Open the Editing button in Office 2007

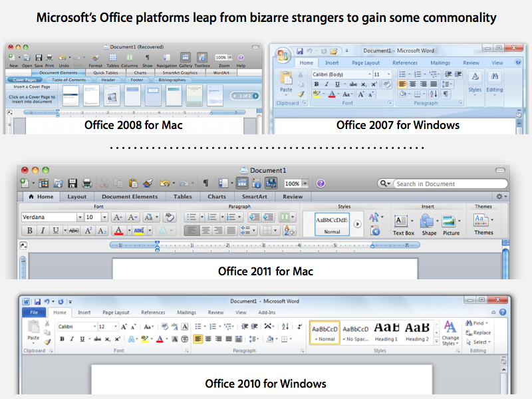494,82
